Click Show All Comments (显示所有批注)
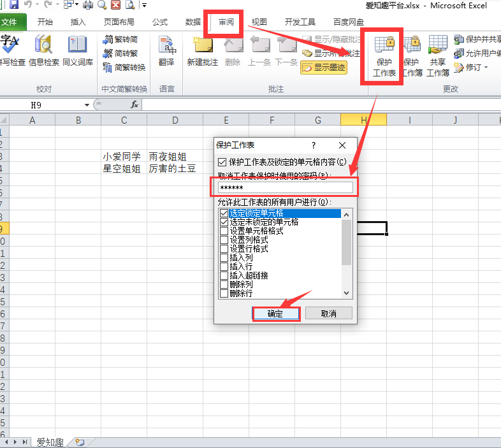 (331, 54)
